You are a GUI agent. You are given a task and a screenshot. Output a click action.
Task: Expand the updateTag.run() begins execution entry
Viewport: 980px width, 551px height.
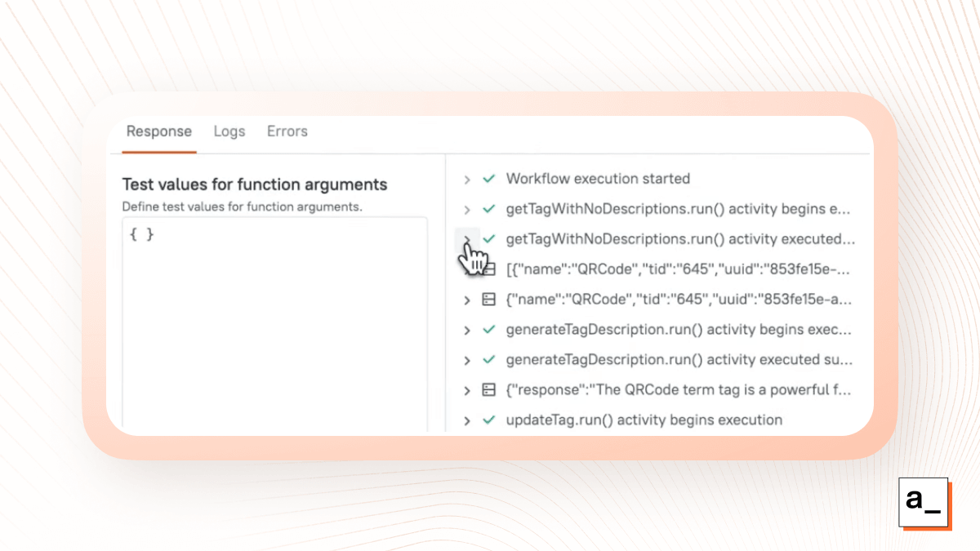(466, 420)
